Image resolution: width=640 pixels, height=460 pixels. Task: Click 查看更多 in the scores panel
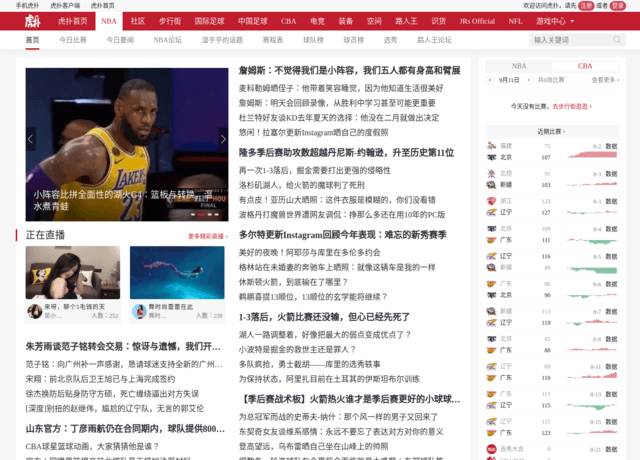(605, 80)
